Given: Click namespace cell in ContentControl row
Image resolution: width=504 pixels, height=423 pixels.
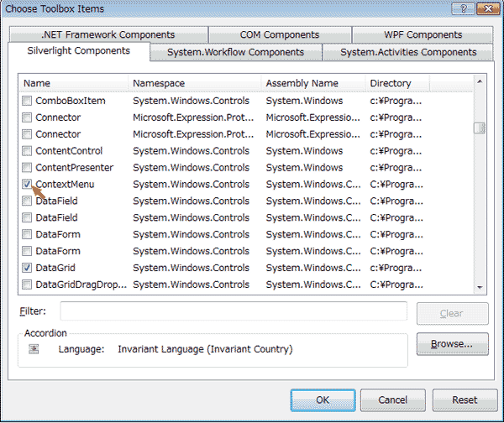Looking at the screenshot, I should pos(191,151).
